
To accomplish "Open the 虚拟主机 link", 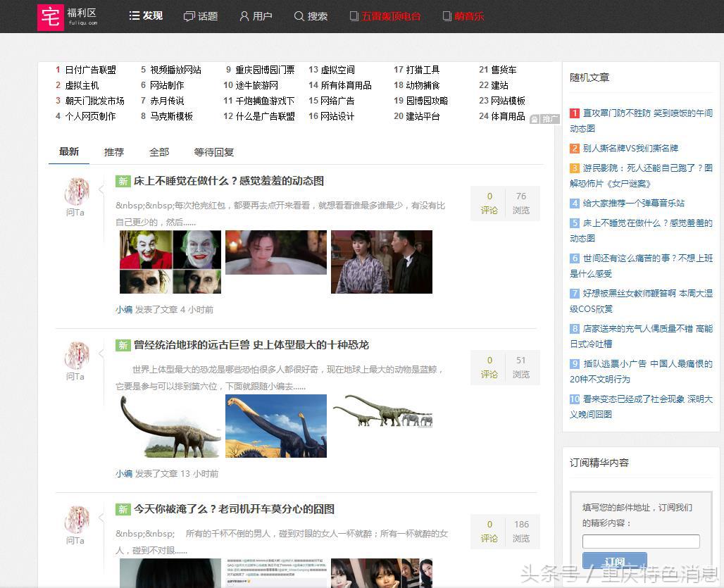I will click(x=84, y=85).
